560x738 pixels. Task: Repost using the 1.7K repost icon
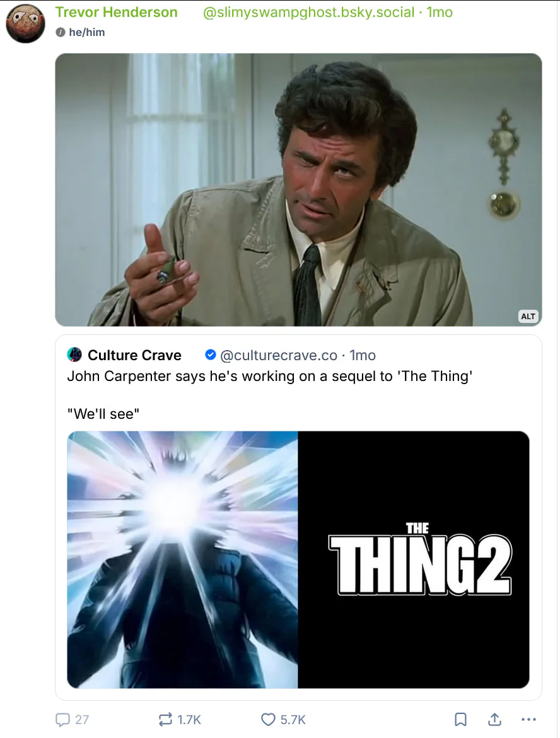pyautogui.click(x=165, y=719)
